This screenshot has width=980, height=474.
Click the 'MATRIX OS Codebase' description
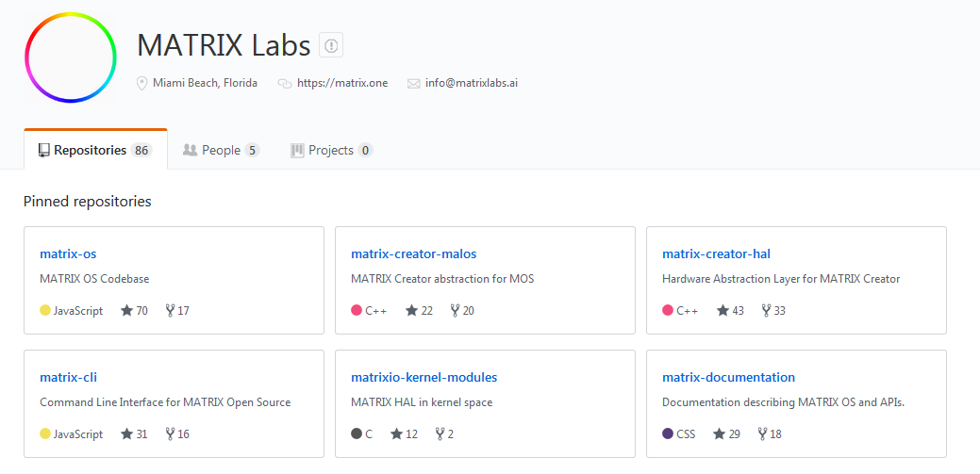point(94,279)
